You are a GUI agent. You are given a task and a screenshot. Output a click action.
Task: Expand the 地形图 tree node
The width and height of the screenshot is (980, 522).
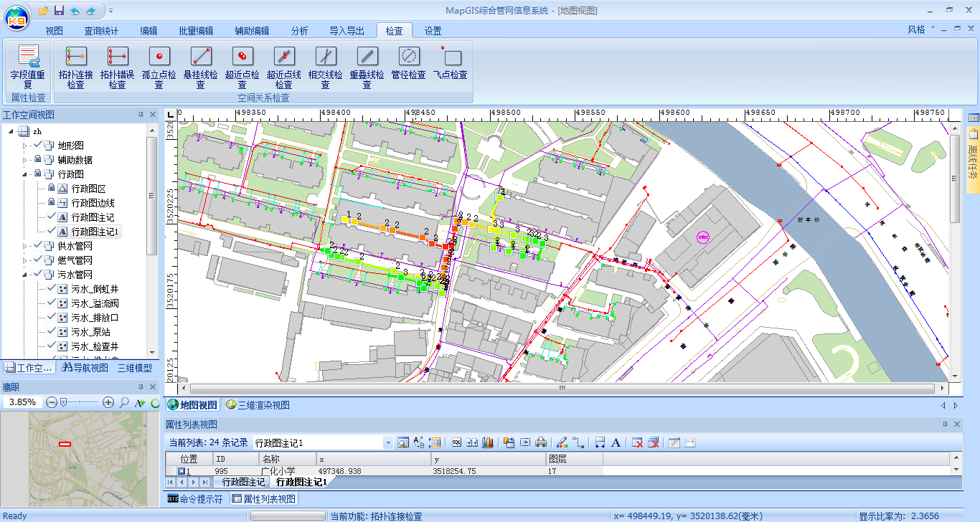coord(24,146)
